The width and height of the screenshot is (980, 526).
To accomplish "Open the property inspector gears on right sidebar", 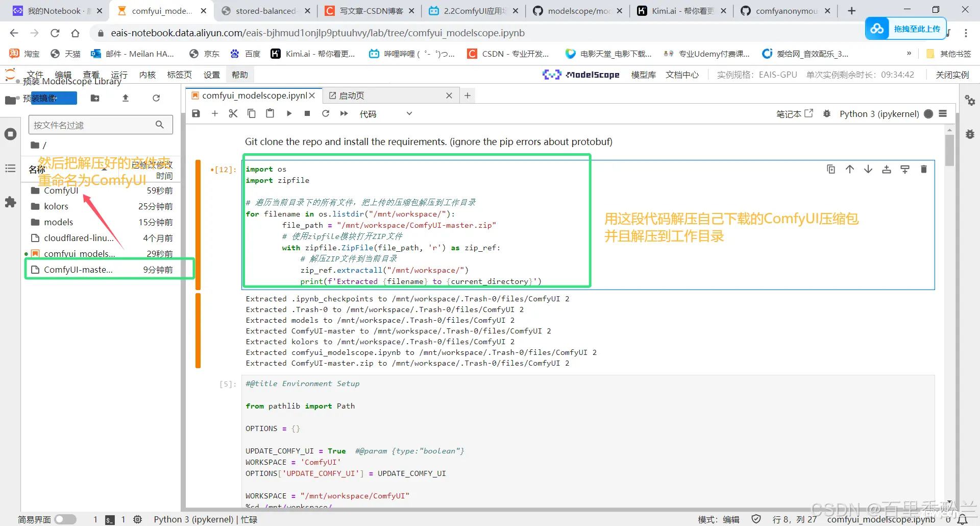I will click(x=970, y=100).
